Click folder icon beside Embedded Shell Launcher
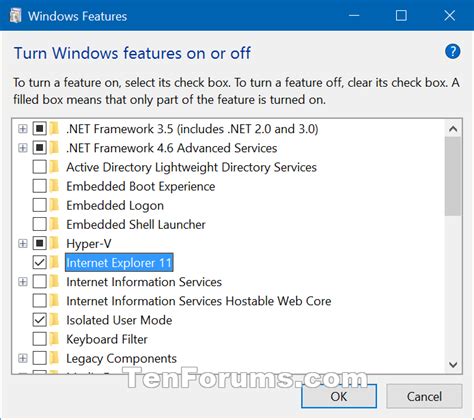 click(54, 224)
